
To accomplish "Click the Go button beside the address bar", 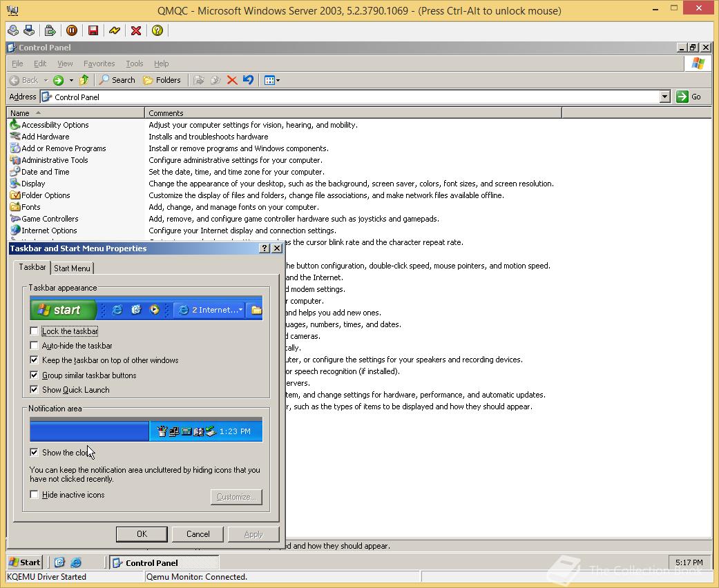I will pos(689,97).
